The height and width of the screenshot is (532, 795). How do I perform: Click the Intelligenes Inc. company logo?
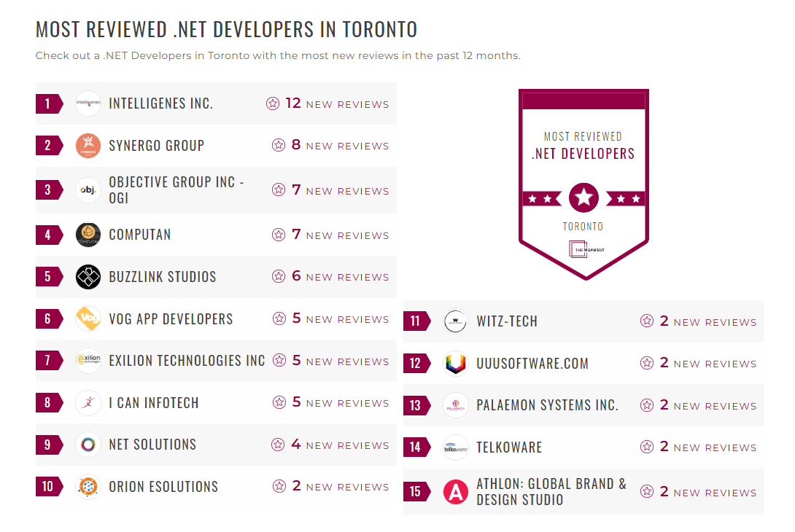pos(88,103)
